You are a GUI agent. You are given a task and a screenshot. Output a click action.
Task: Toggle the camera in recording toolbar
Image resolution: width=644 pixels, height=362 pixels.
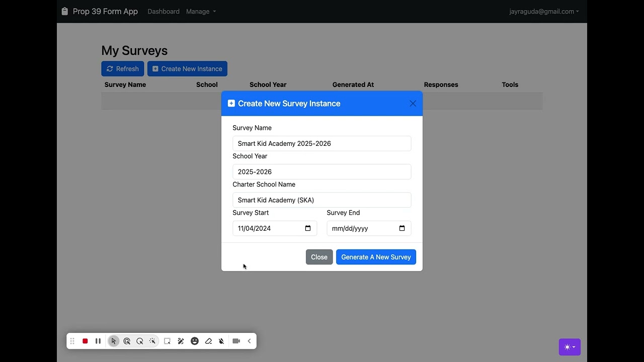pyautogui.click(x=236, y=341)
